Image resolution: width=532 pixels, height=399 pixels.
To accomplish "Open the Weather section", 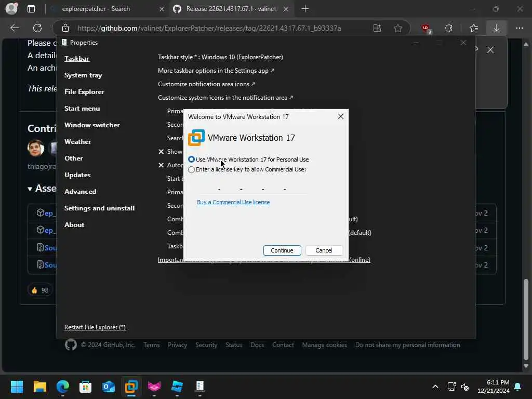I will tap(78, 141).
